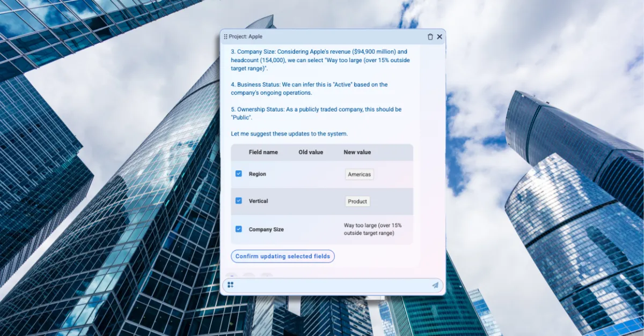Click the trash icon in Project: Apple header
This screenshot has height=336, width=644.
pos(430,37)
